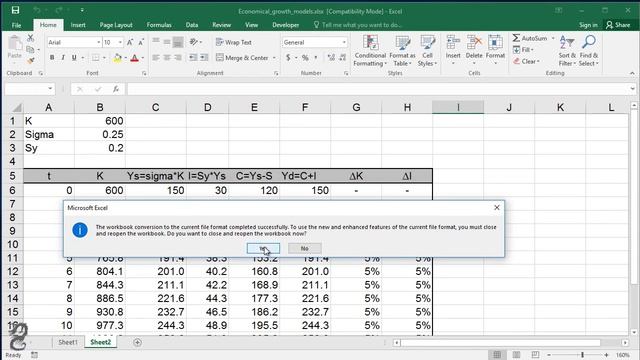
Task: Switch to Page Break Preview in status bar
Action: click(x=535, y=355)
